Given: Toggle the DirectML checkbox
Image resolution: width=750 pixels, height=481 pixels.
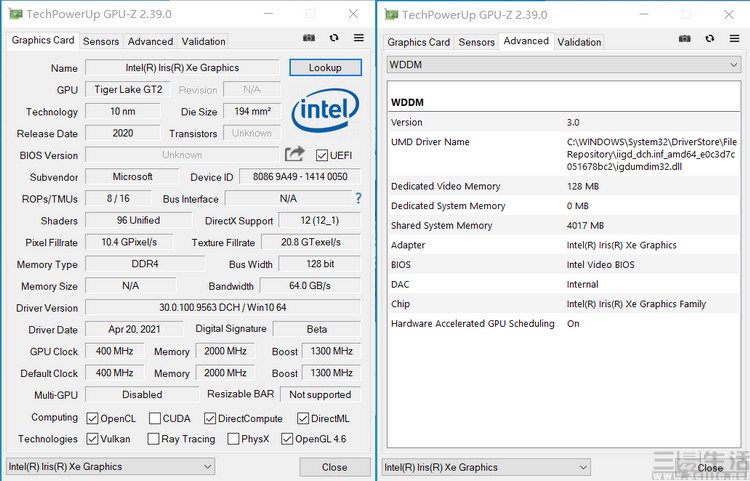Looking at the screenshot, I should tap(303, 418).
